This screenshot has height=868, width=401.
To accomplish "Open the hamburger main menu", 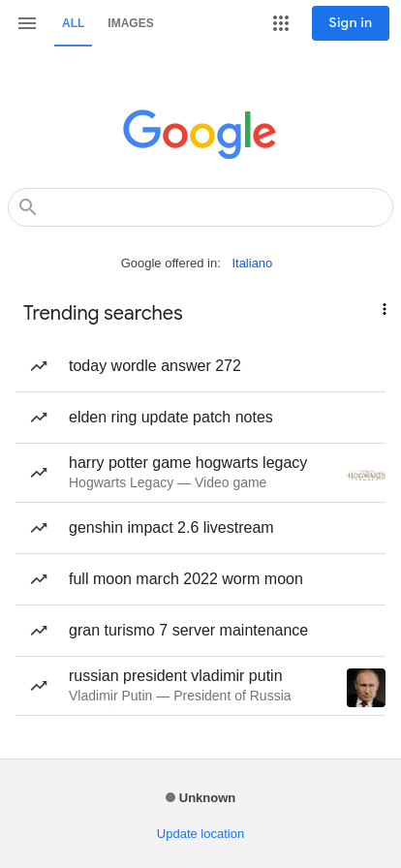I will 26,23.
